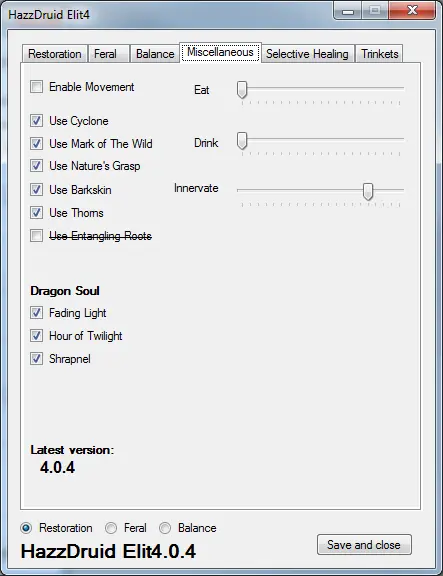Enable the Enable Movement checkbox
This screenshot has height=576, width=443.
coord(36,87)
